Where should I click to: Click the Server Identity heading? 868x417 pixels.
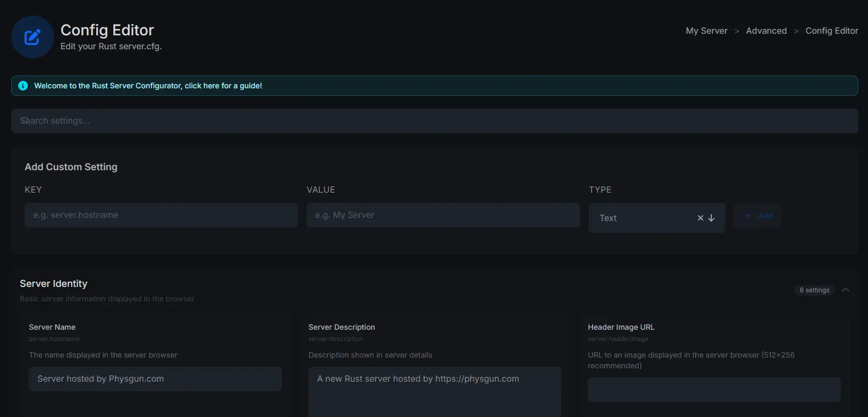pos(53,284)
